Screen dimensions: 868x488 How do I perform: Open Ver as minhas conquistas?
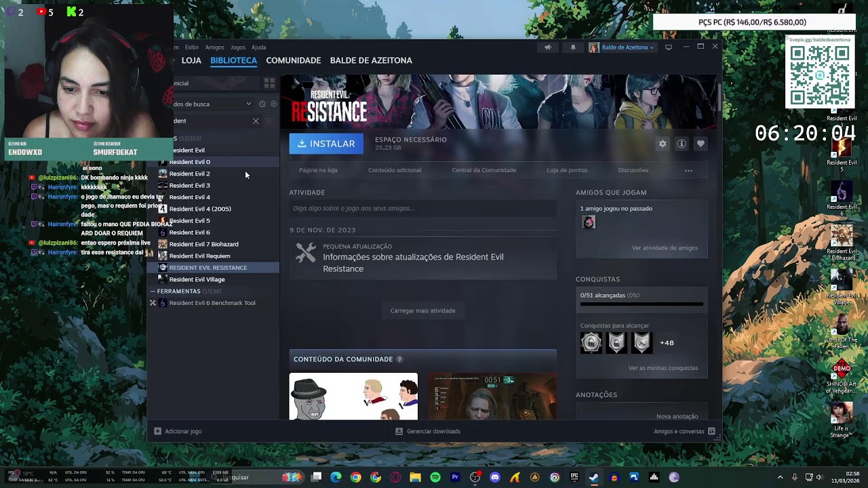click(x=663, y=368)
